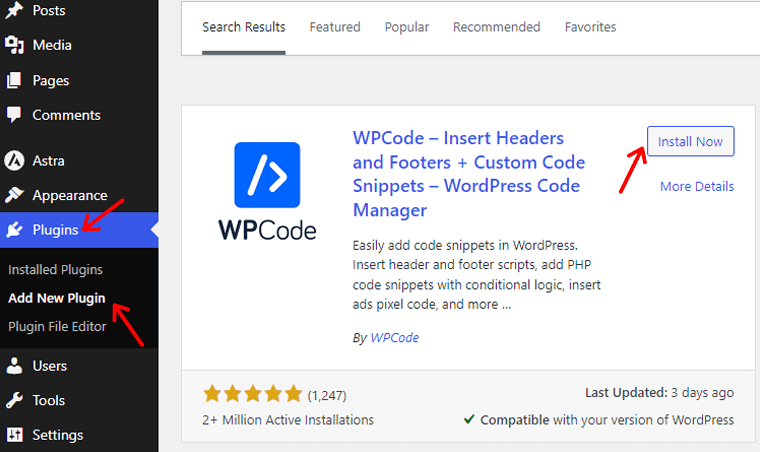Switch to the Featured tab

(334, 27)
